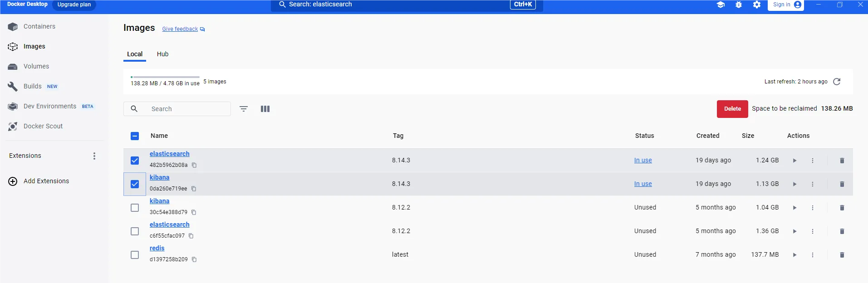Open the column display options icon
Screen dimensions: 868x283
click(265, 109)
